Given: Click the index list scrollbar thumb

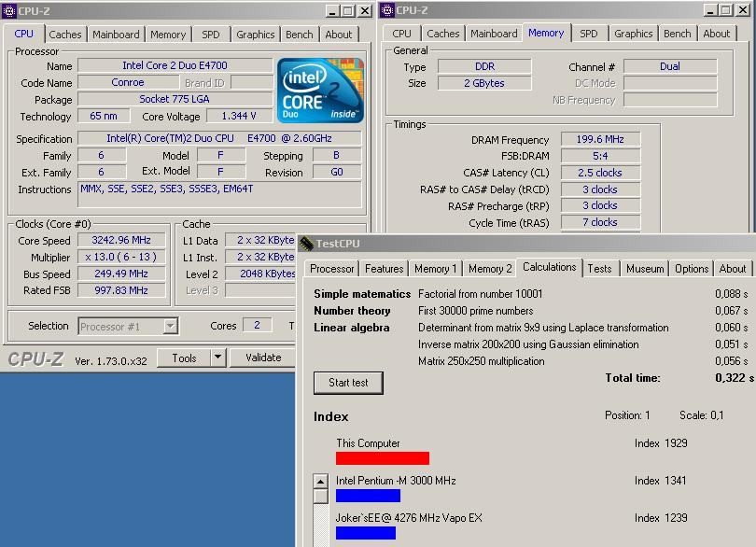Looking at the screenshot, I should coord(320,497).
